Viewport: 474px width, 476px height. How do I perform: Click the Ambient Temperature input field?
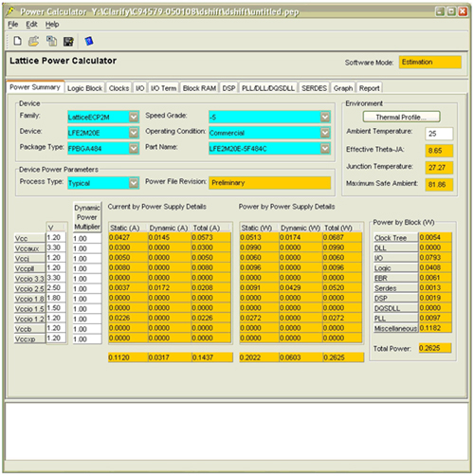439,134
